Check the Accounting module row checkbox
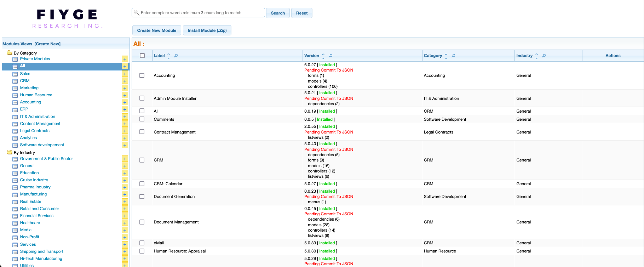This screenshot has width=644, height=267. pos(142,75)
